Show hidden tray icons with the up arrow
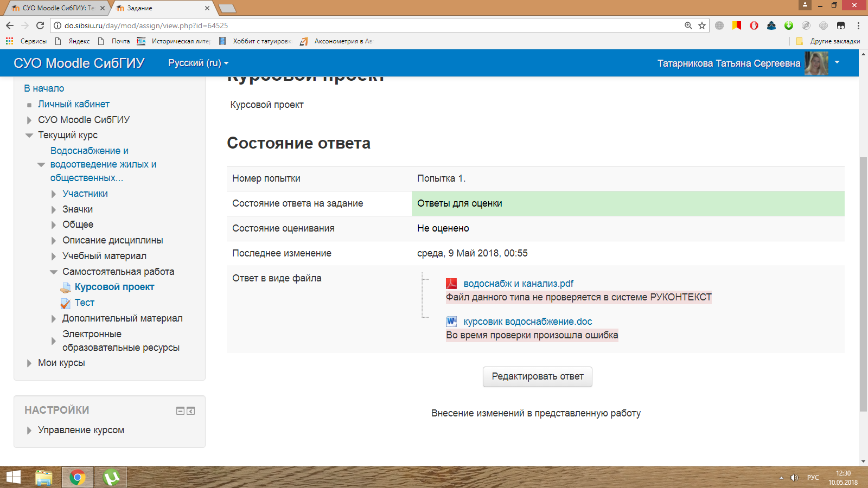 pyautogui.click(x=781, y=478)
